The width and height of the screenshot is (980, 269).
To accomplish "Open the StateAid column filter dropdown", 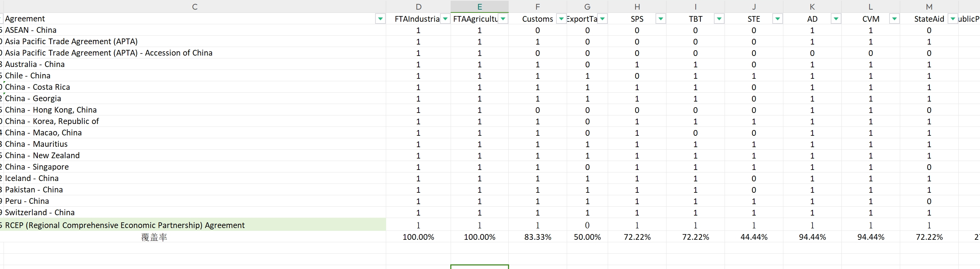I will tap(953, 19).
